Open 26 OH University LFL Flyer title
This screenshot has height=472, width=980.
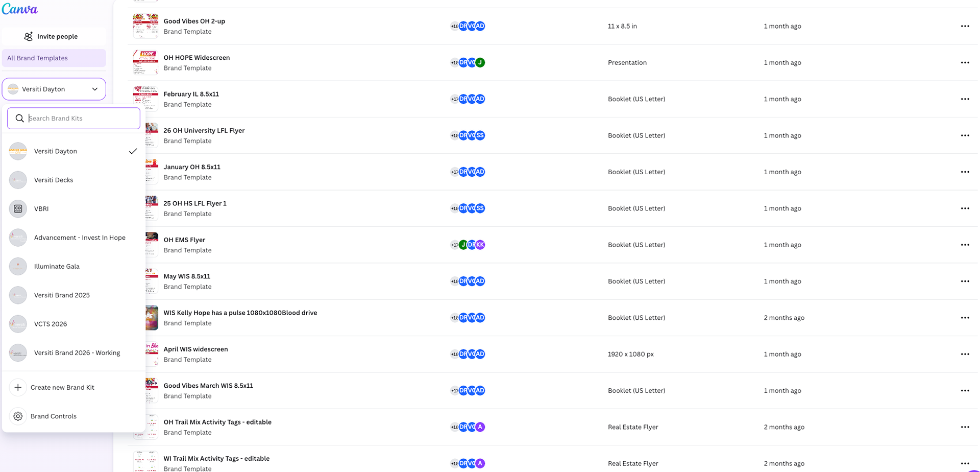pyautogui.click(x=204, y=130)
